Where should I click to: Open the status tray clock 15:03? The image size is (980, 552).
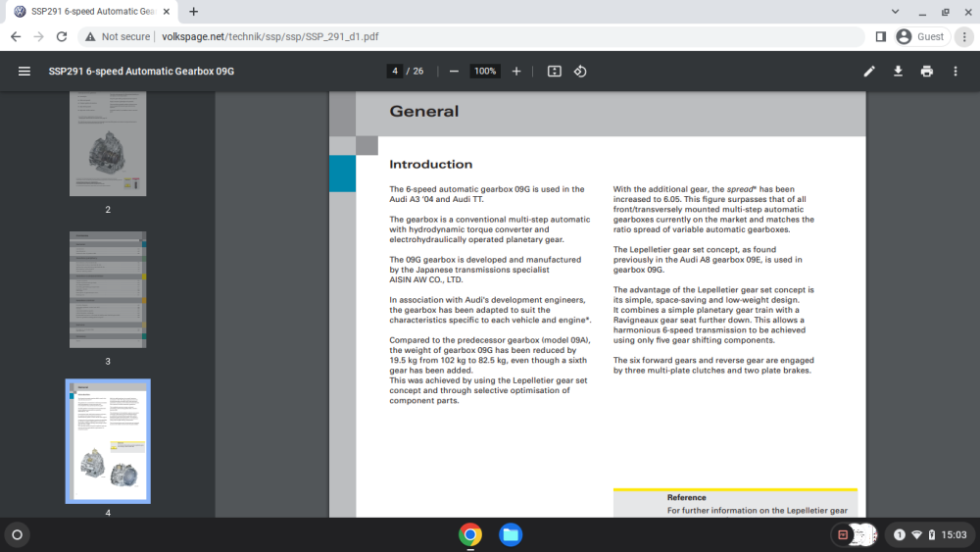point(954,534)
